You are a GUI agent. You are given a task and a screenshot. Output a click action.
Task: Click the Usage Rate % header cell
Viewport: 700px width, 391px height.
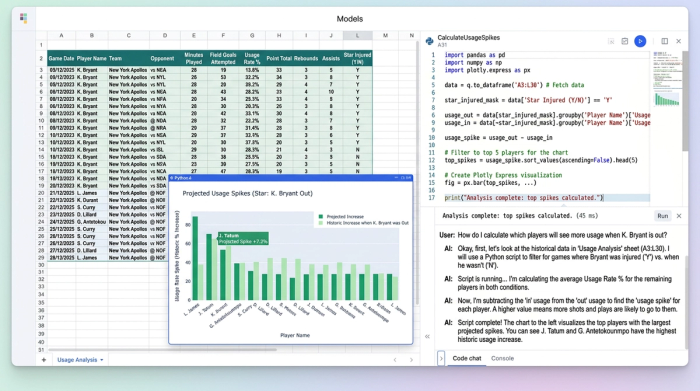[252, 58]
